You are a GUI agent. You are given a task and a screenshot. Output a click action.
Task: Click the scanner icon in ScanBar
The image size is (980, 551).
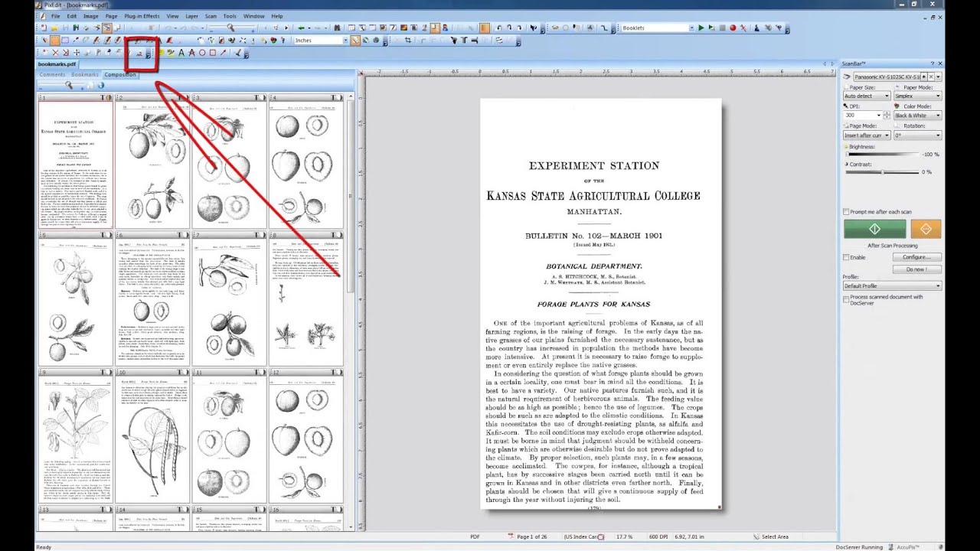(x=847, y=76)
